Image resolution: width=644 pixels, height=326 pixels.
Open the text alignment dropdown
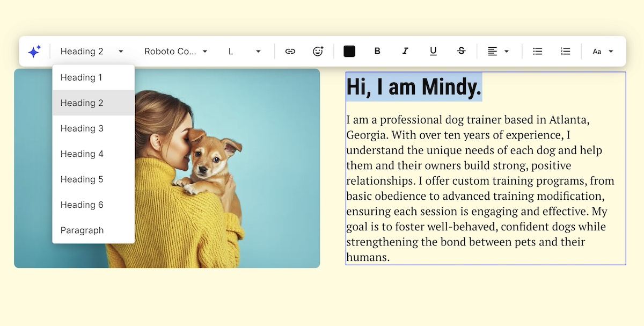499,51
